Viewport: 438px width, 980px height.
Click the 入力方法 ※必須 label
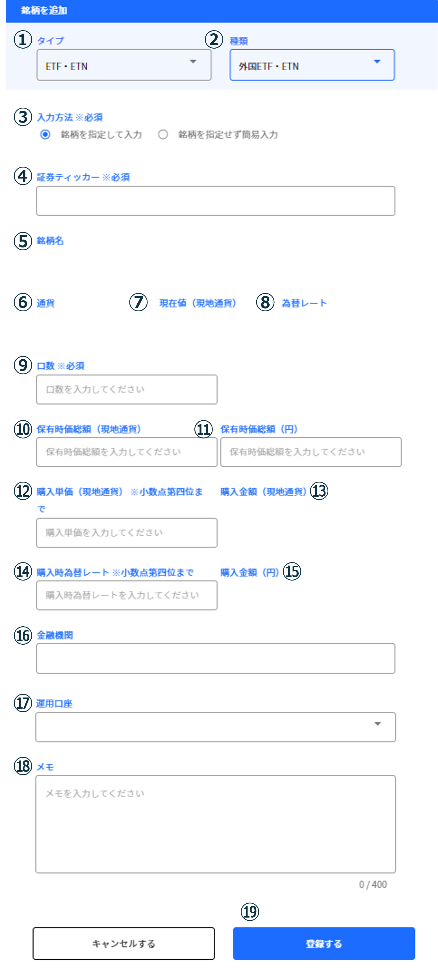point(70,117)
